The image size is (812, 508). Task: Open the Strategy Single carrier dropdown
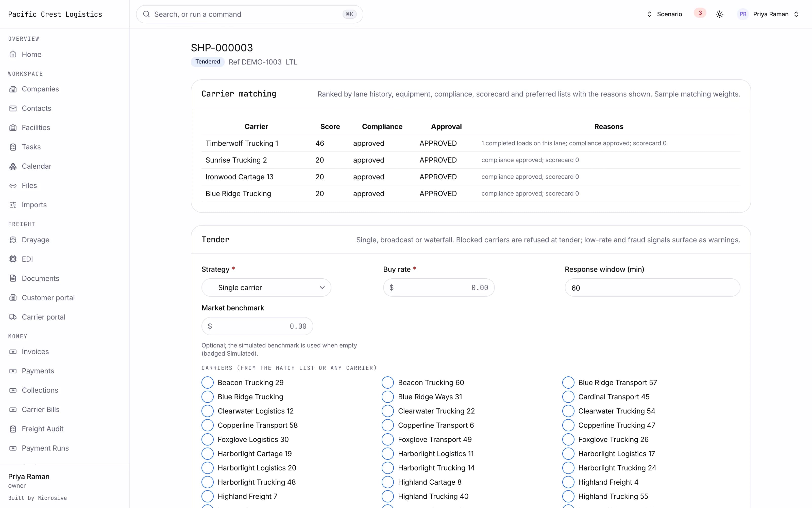[x=266, y=288]
